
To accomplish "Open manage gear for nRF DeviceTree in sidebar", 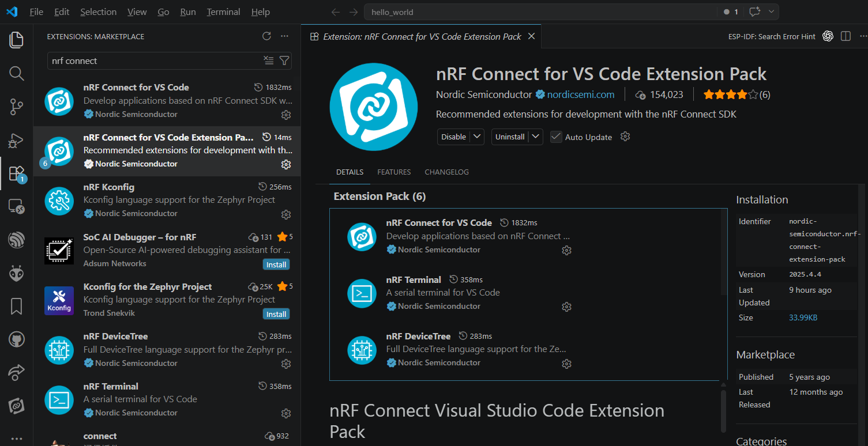I will click(285, 364).
